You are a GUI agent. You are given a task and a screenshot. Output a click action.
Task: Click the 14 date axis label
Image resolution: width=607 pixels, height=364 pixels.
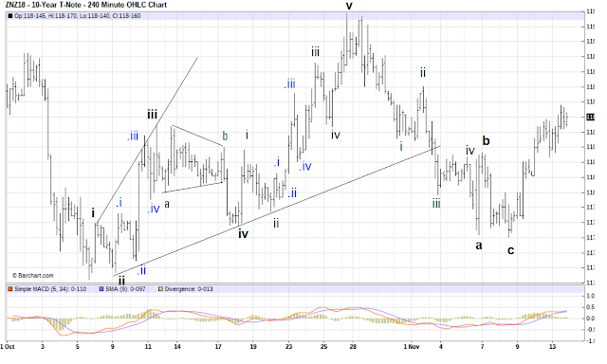177,347
